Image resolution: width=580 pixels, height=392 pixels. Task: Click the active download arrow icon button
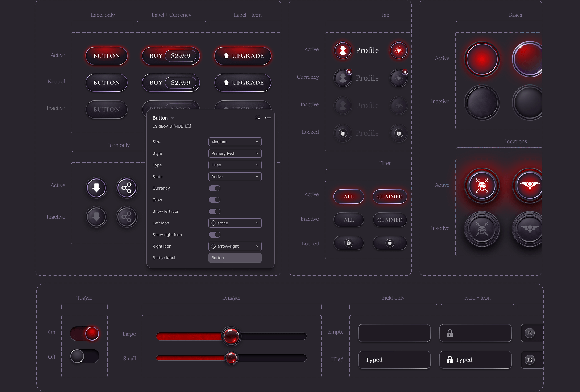96,188
